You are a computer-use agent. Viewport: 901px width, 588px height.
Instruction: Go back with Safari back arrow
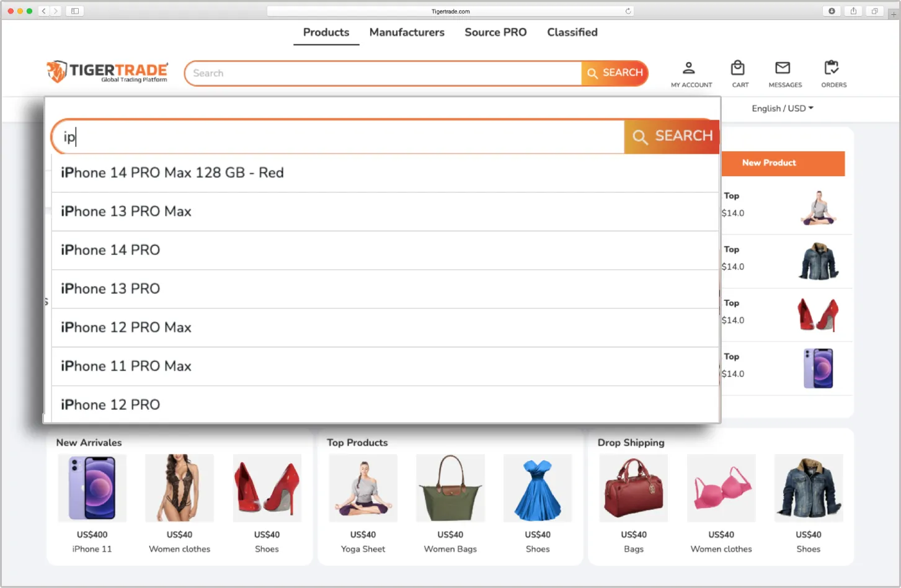[x=44, y=11]
